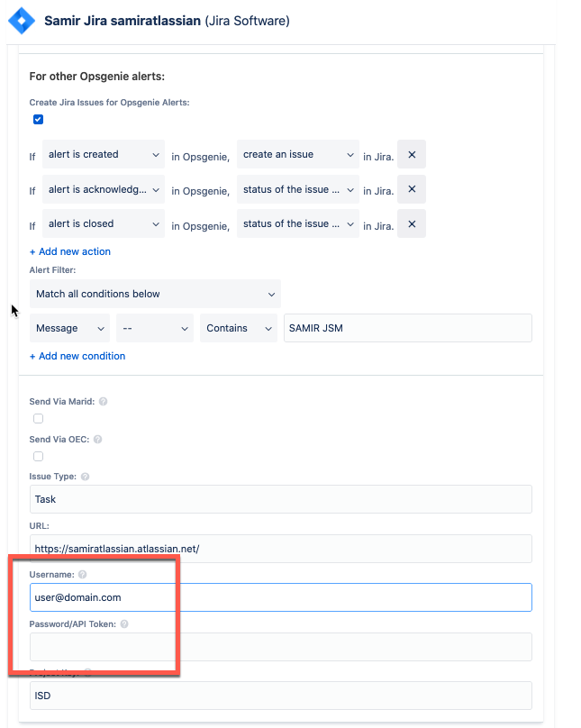The width and height of the screenshot is (581, 728).
Task: Click the Issue Type field containing Task
Action: point(281,499)
